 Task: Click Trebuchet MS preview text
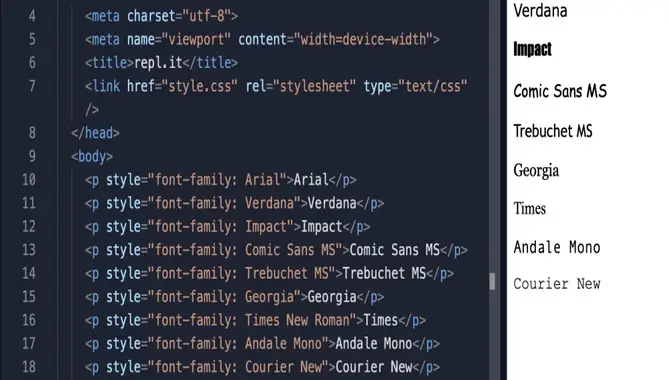[x=553, y=131]
